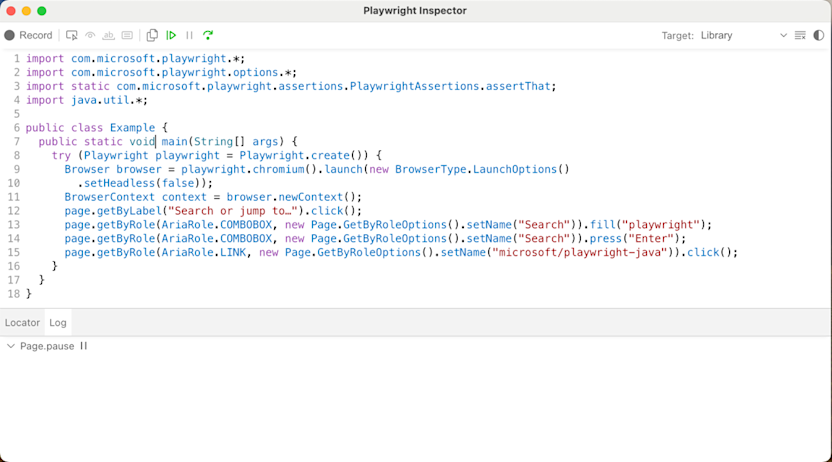
Task: Click 'BrowserType.LaunchOptions()' on line 9
Action: [x=482, y=169]
